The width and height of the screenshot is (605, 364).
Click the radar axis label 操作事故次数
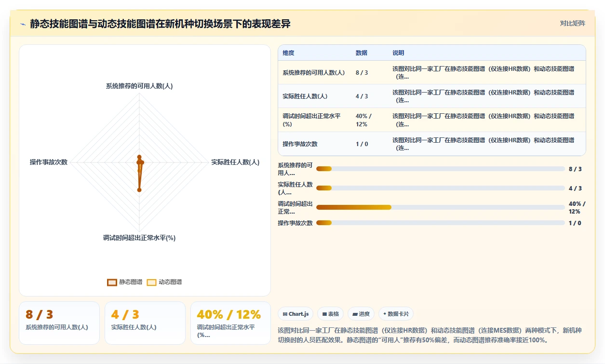coord(49,162)
